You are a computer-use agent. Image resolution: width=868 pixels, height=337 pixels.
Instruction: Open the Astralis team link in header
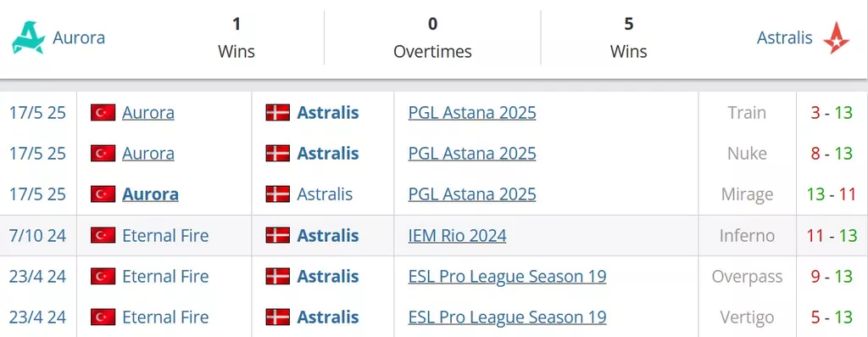coord(784,37)
